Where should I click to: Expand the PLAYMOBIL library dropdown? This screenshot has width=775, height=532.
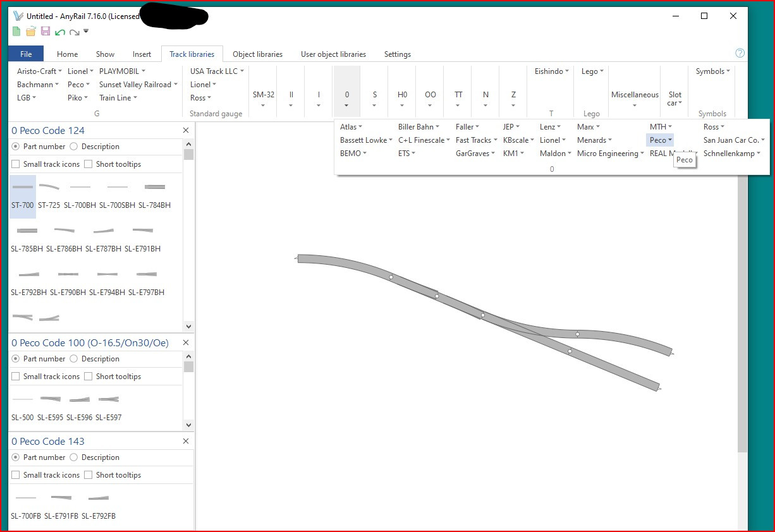tap(122, 71)
